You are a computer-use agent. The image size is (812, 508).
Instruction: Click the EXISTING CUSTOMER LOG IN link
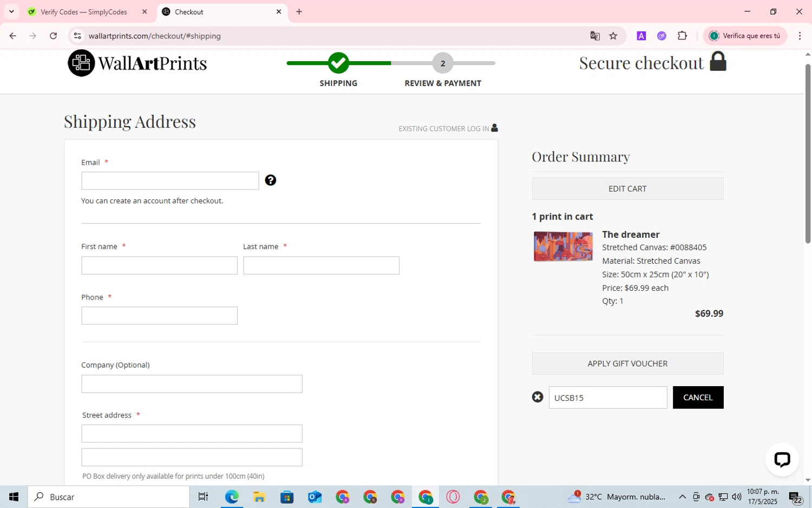pos(444,128)
